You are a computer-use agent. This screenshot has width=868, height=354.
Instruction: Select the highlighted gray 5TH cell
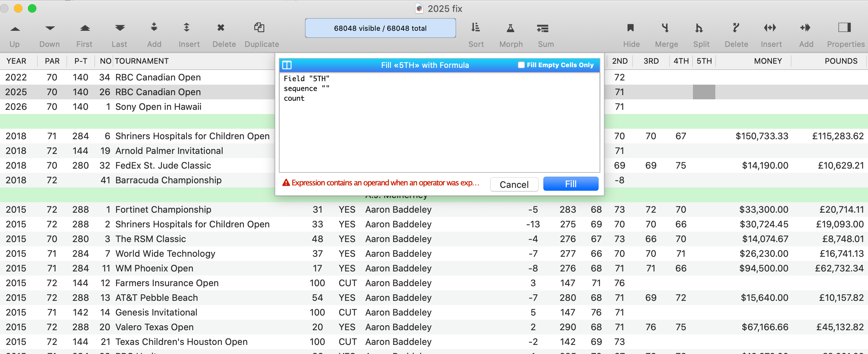(x=704, y=92)
